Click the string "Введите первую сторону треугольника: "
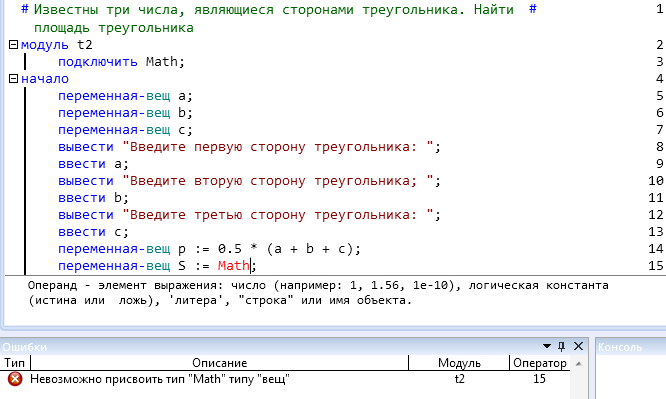666x399 pixels. tap(278, 147)
